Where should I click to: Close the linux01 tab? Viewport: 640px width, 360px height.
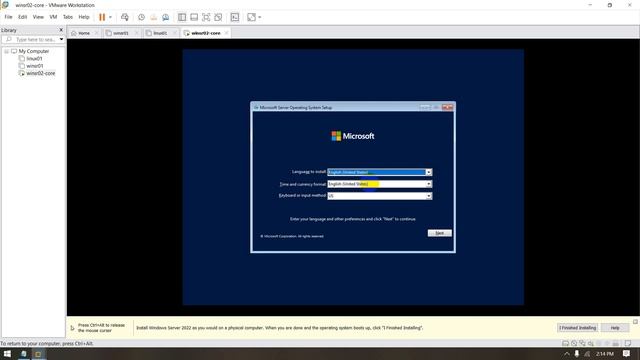point(175,33)
